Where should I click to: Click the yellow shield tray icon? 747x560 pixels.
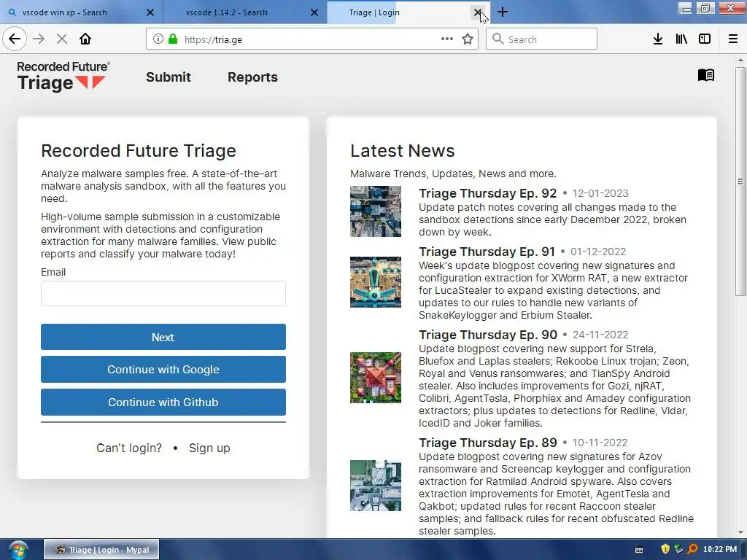(x=665, y=549)
